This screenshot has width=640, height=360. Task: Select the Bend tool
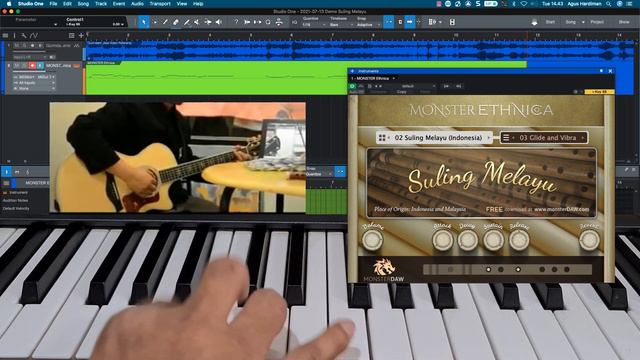coord(208,22)
